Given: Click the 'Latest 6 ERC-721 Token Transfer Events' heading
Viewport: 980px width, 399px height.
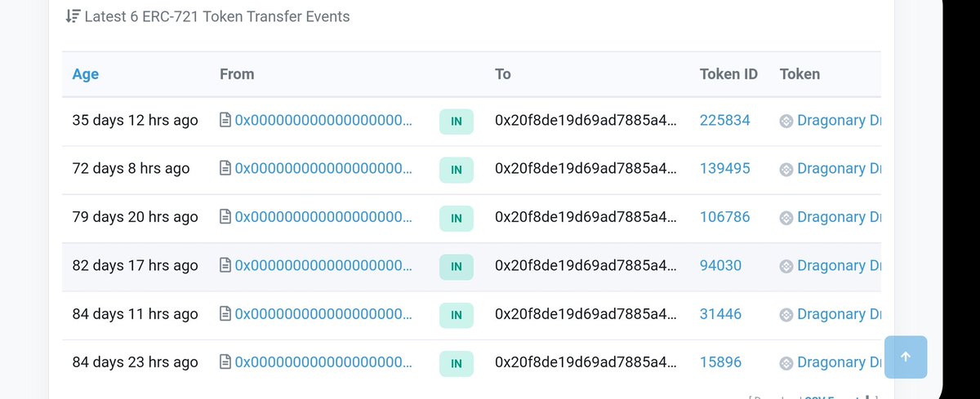Looking at the screenshot, I should [x=217, y=16].
